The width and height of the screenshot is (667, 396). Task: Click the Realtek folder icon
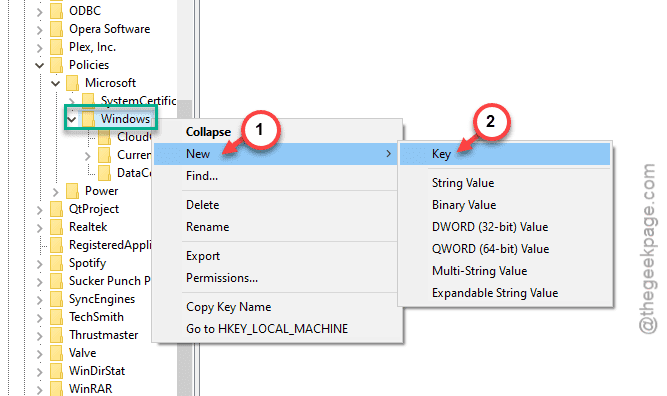tap(56, 227)
